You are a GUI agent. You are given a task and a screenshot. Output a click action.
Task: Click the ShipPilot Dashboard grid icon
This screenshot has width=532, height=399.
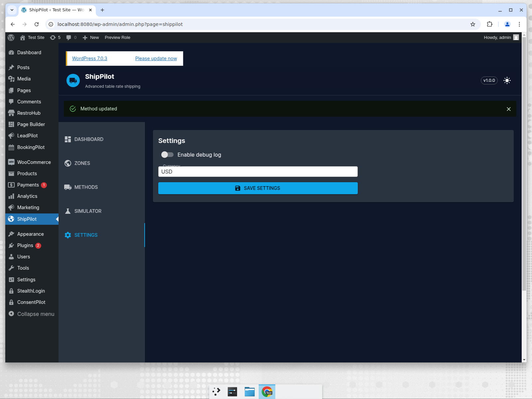click(x=68, y=139)
